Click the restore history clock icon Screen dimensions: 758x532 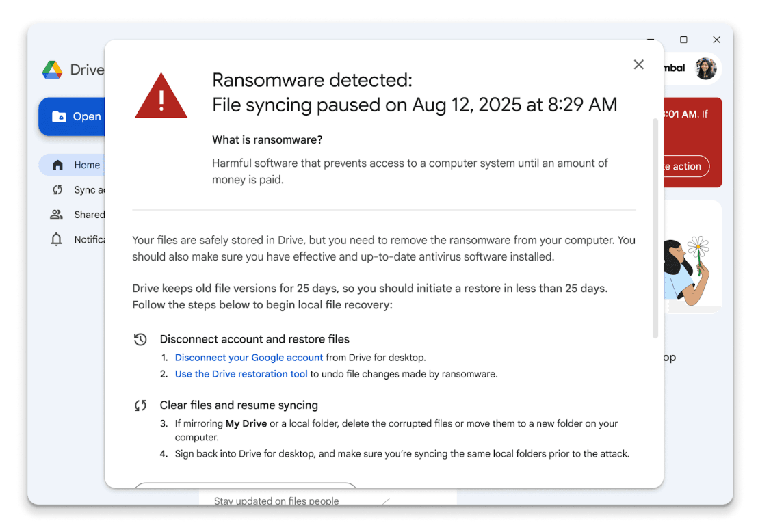click(140, 339)
